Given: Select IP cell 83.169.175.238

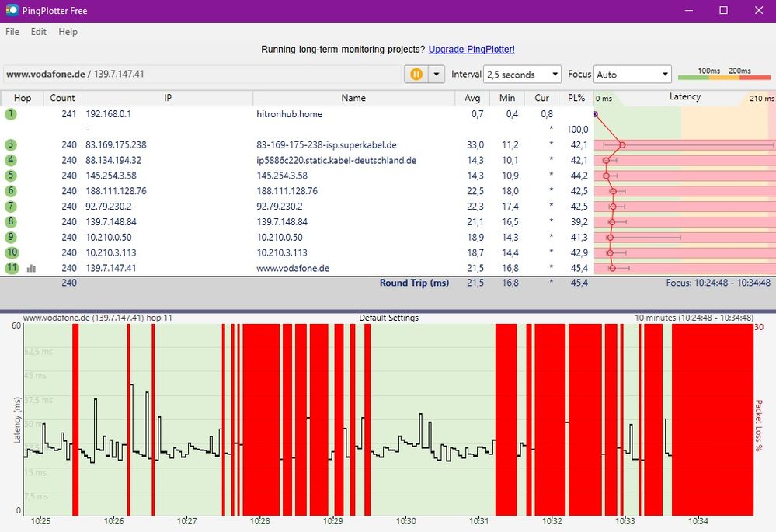Looking at the screenshot, I should tap(116, 144).
